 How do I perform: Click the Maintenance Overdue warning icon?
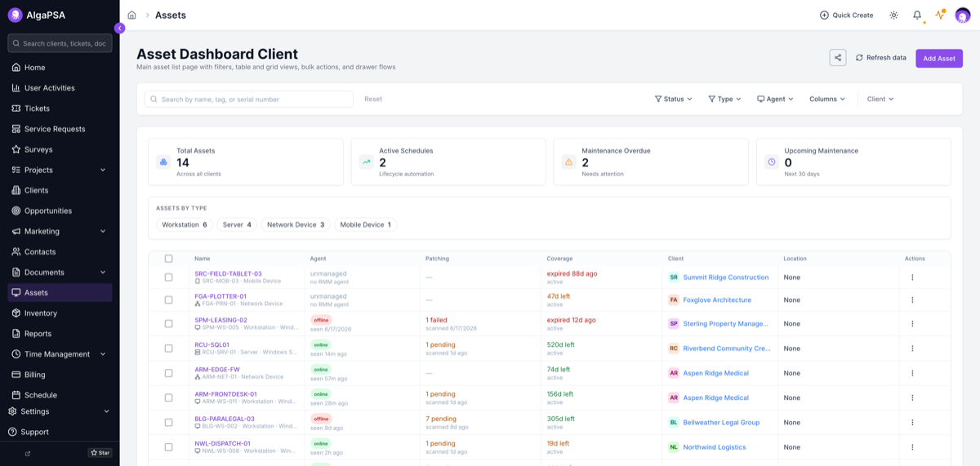pyautogui.click(x=568, y=162)
